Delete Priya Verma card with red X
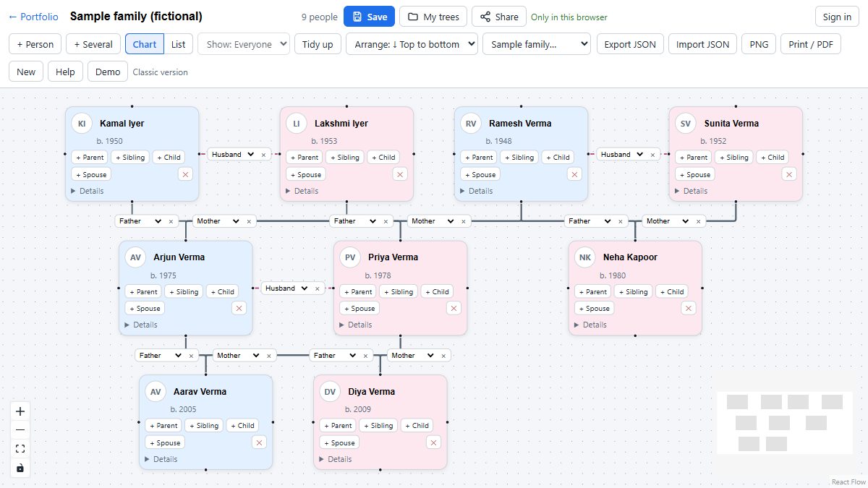The image size is (868, 488). [x=454, y=308]
